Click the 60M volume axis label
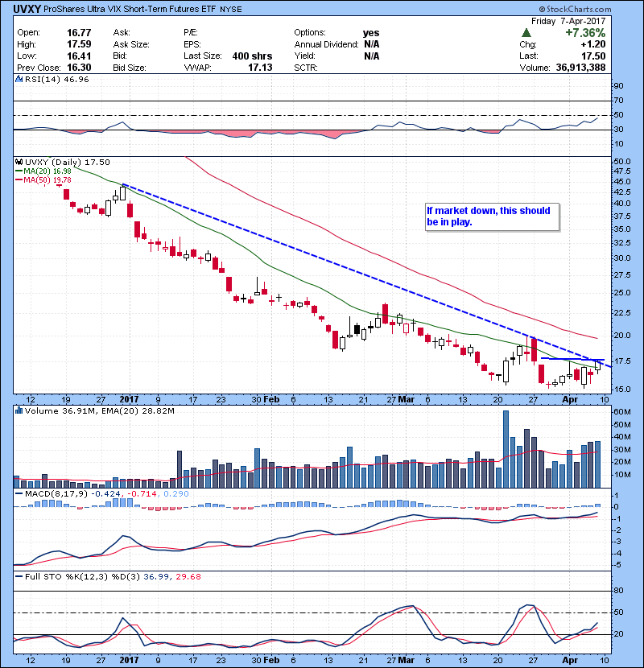 click(621, 411)
